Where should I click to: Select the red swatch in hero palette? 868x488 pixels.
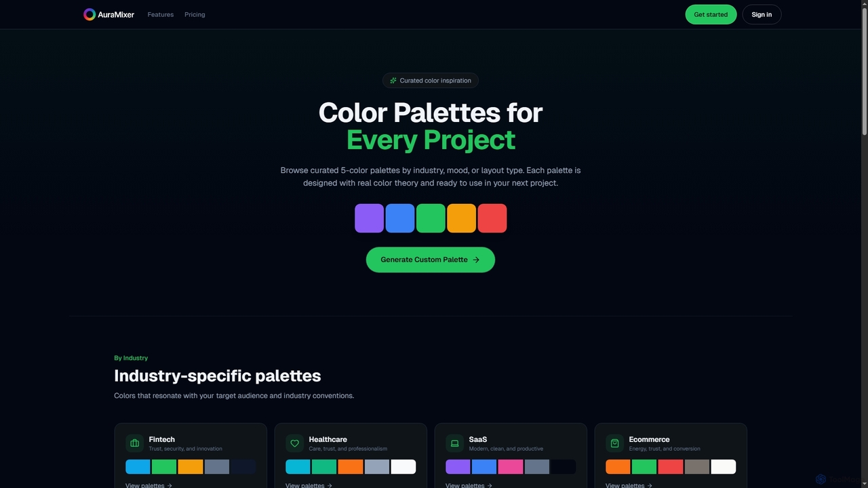pos(492,218)
